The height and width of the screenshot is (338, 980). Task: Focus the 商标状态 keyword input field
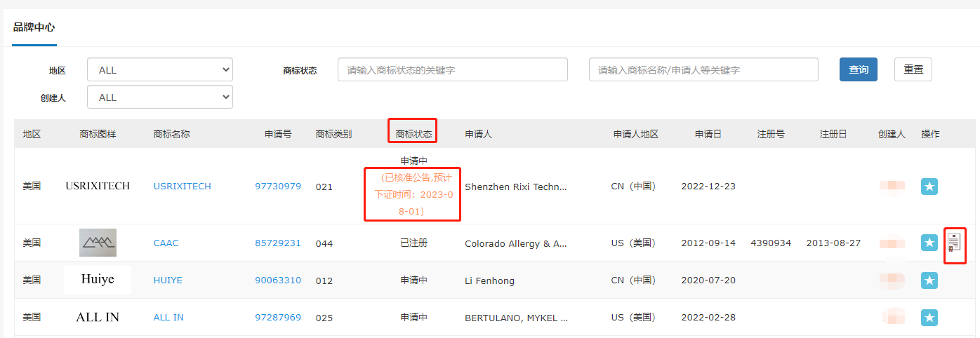(x=452, y=70)
